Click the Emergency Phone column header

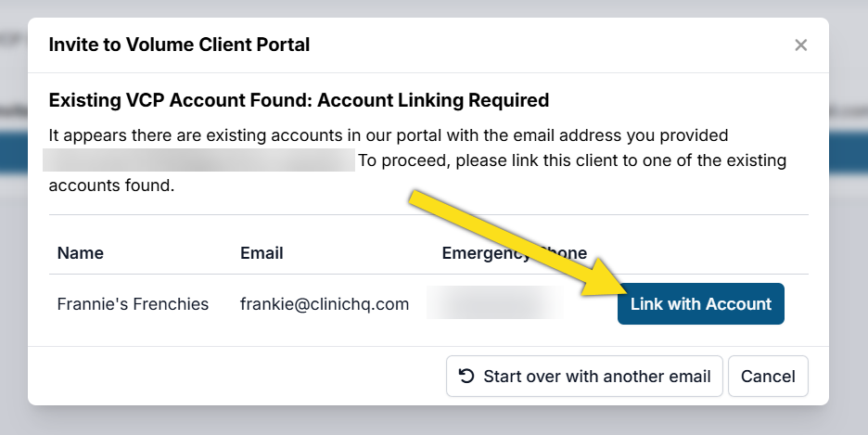pyautogui.click(x=514, y=253)
